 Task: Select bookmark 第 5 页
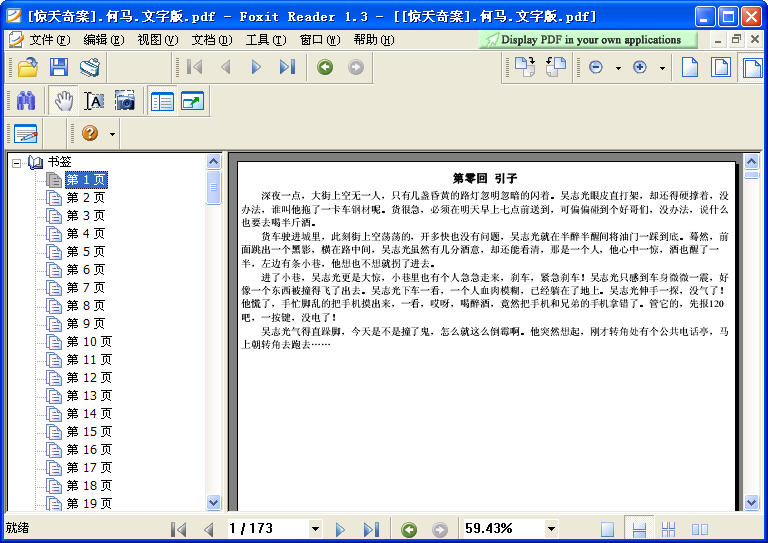point(86,252)
